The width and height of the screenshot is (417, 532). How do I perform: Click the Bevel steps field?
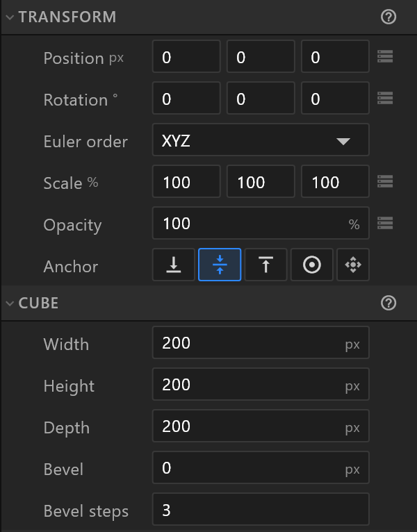click(x=261, y=509)
